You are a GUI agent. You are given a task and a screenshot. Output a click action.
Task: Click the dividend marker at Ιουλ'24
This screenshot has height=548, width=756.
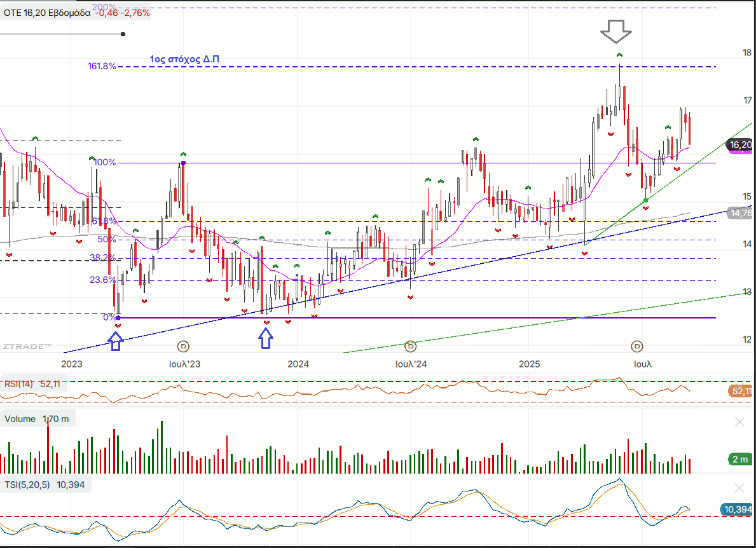pos(411,346)
